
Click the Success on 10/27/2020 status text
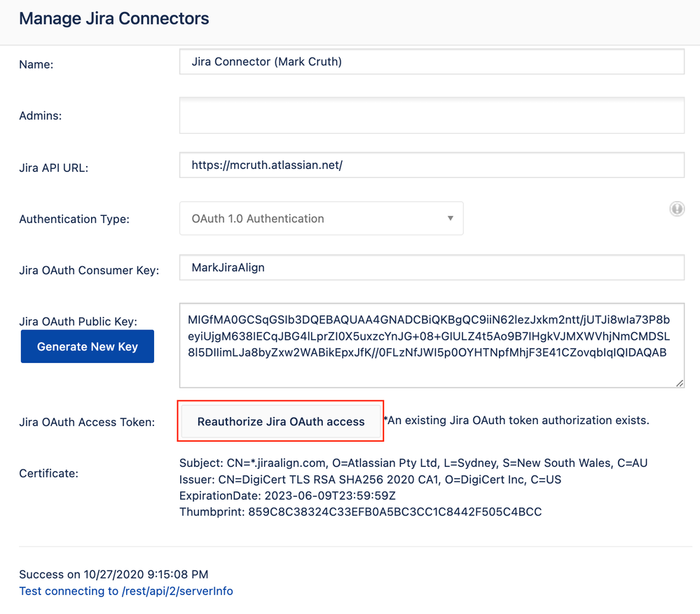(x=114, y=574)
